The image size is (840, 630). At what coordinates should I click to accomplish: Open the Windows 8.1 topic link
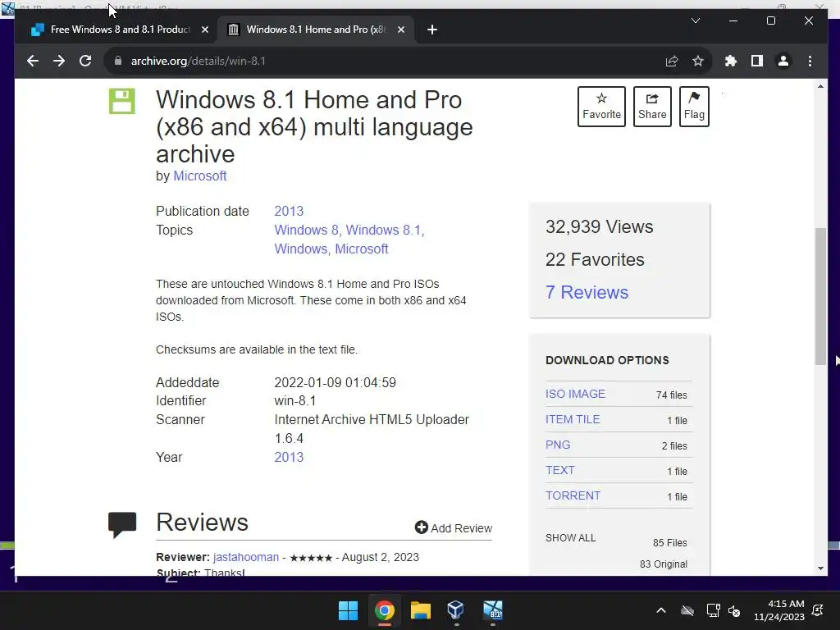coord(383,230)
